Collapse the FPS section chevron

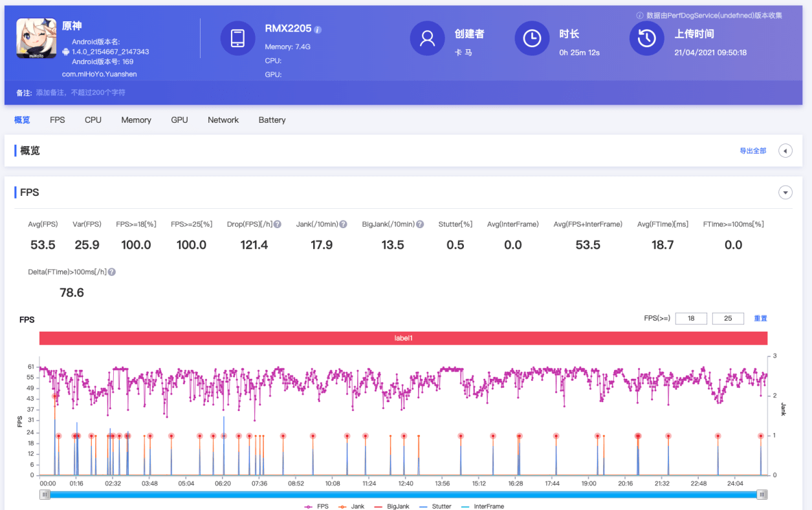tap(785, 193)
